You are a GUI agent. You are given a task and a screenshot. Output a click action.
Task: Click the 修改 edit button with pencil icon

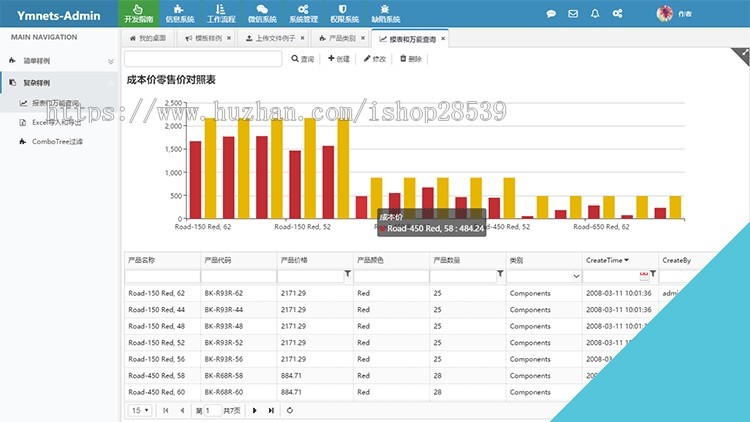pos(375,59)
